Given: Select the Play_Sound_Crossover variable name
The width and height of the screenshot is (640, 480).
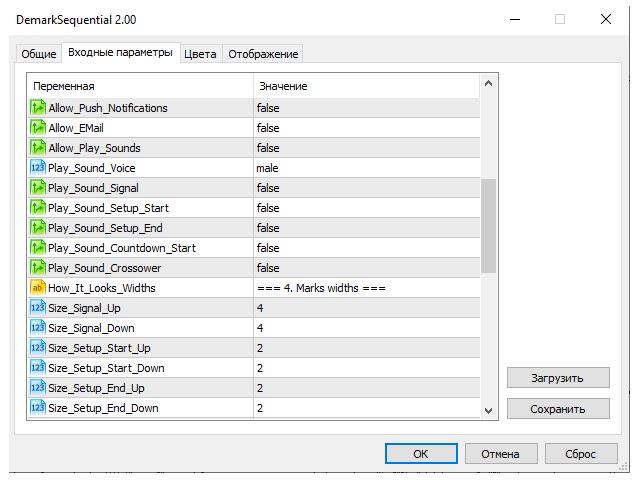Looking at the screenshot, I should [x=105, y=268].
